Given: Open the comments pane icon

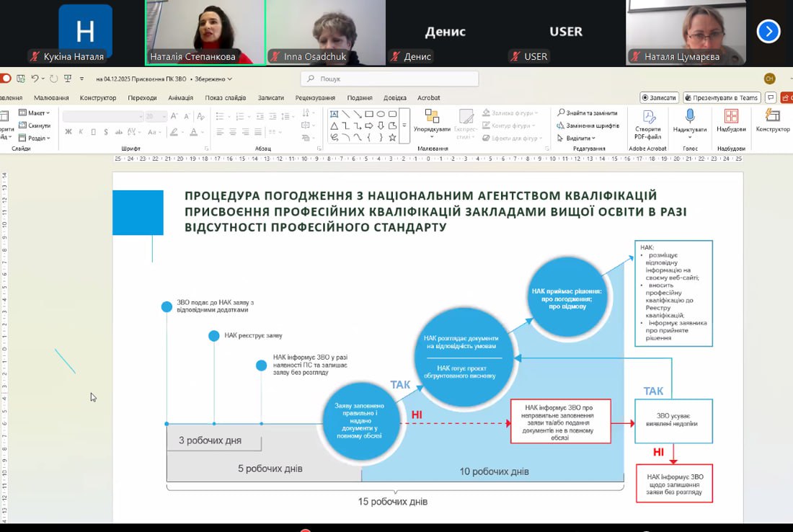Looking at the screenshot, I should [771, 97].
